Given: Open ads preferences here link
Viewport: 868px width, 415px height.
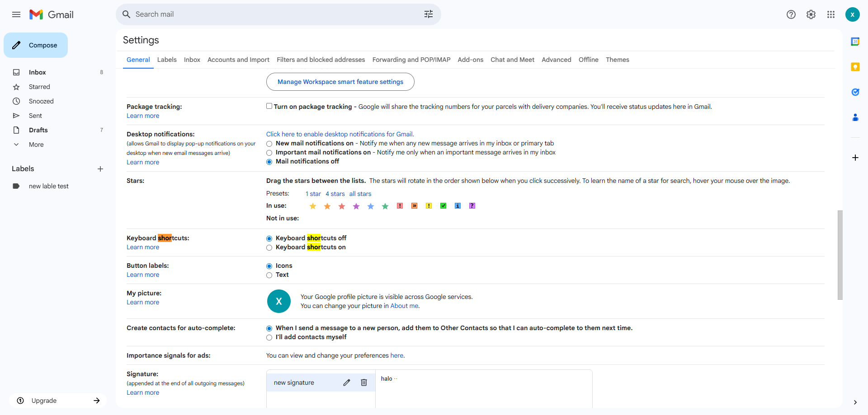Looking at the screenshot, I should (x=397, y=355).
